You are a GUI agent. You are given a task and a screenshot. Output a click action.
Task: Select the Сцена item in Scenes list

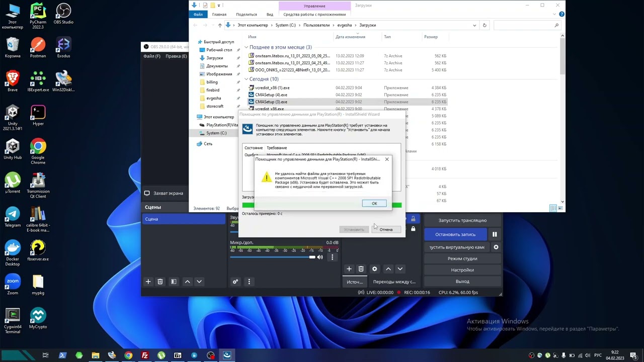tap(184, 219)
